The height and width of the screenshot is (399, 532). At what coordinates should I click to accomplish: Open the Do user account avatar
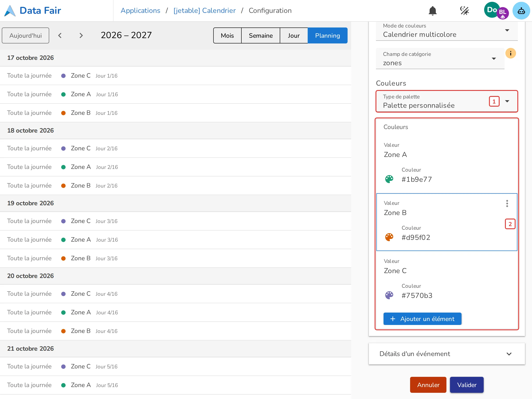492,10
